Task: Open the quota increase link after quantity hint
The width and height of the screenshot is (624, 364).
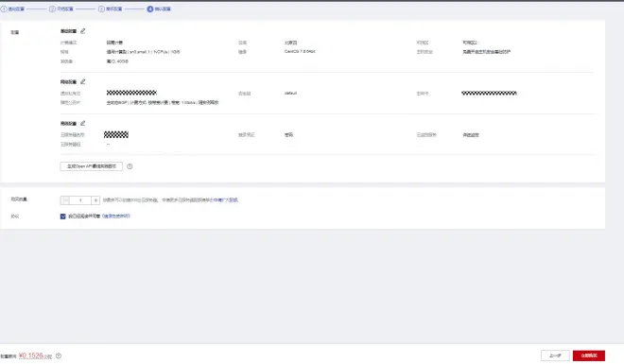Action: (x=225, y=200)
